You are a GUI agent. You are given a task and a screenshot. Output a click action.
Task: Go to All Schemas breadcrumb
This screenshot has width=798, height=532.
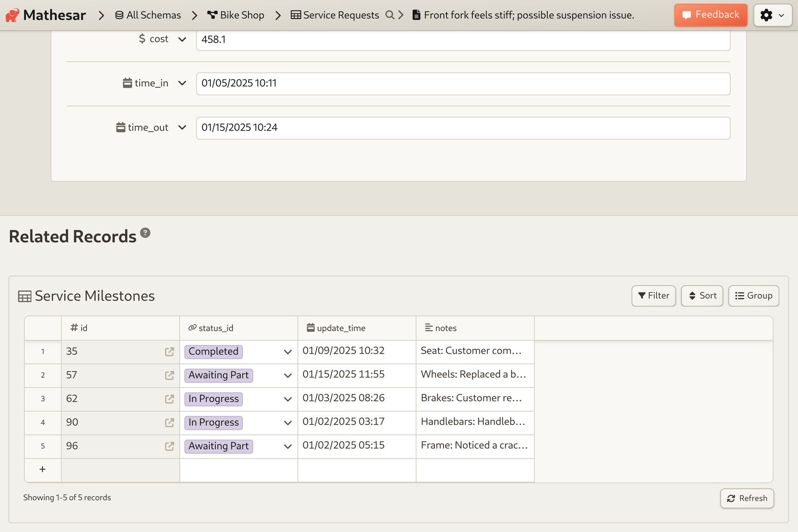tap(148, 15)
